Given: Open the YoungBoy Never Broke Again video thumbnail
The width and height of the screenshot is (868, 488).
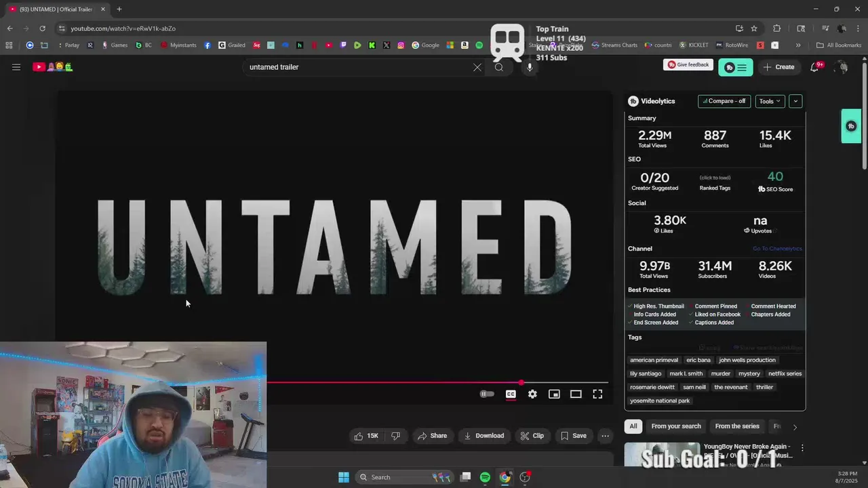Looking at the screenshot, I should point(662,454).
